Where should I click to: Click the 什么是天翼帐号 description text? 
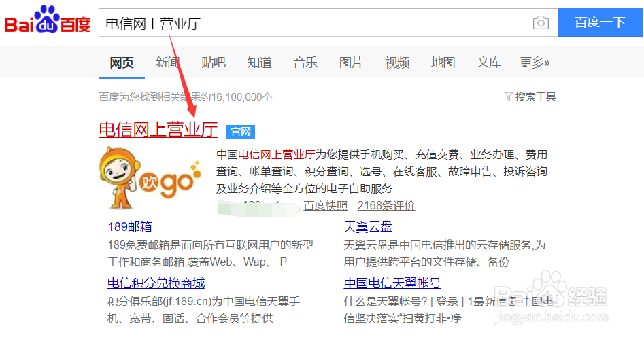tap(449, 310)
